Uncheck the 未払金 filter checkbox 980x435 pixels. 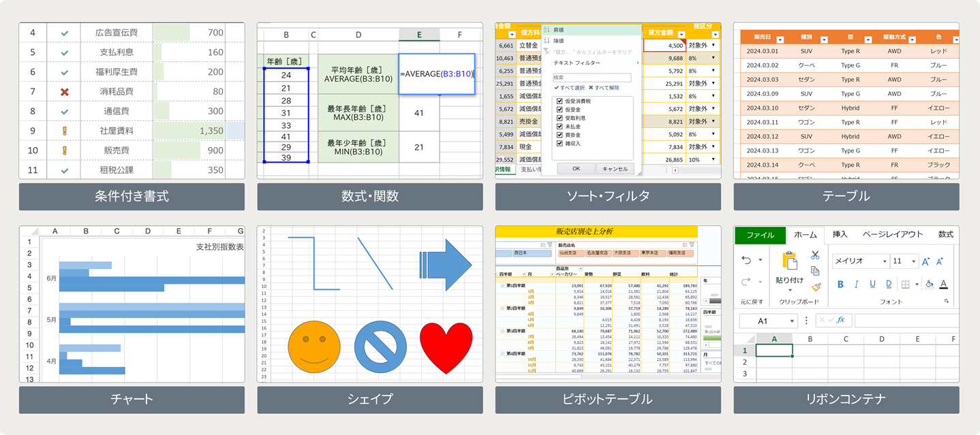coord(560,127)
